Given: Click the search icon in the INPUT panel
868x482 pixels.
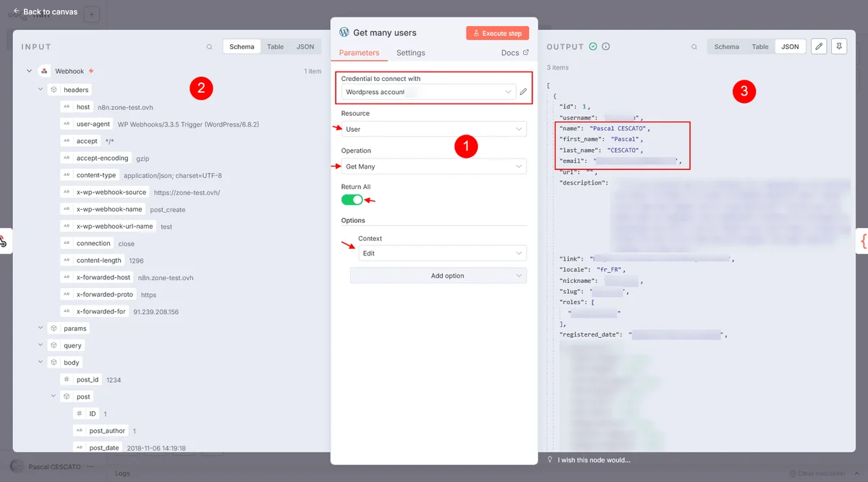Looking at the screenshot, I should (x=210, y=47).
